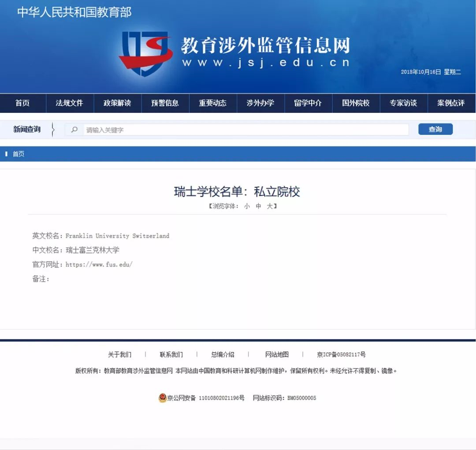Click the 中华人民共和国教育部 header text
The width and height of the screenshot is (476, 450).
pyautogui.click(x=74, y=12)
